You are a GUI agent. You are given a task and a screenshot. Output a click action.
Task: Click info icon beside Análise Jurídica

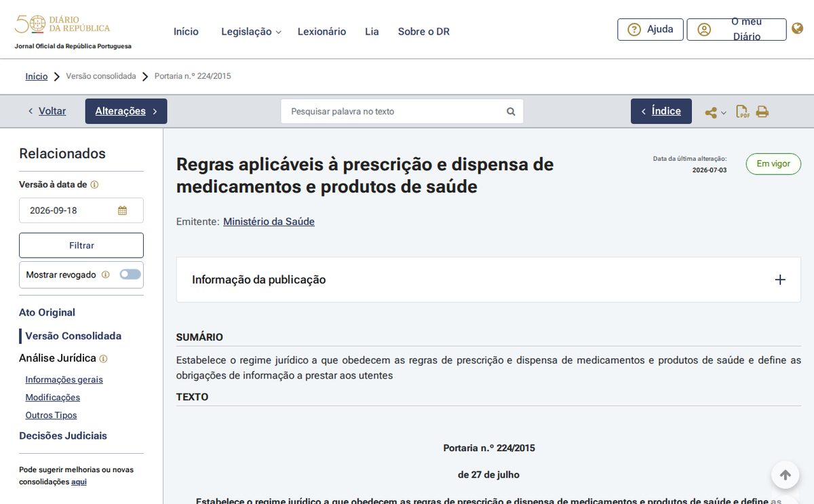103,359
